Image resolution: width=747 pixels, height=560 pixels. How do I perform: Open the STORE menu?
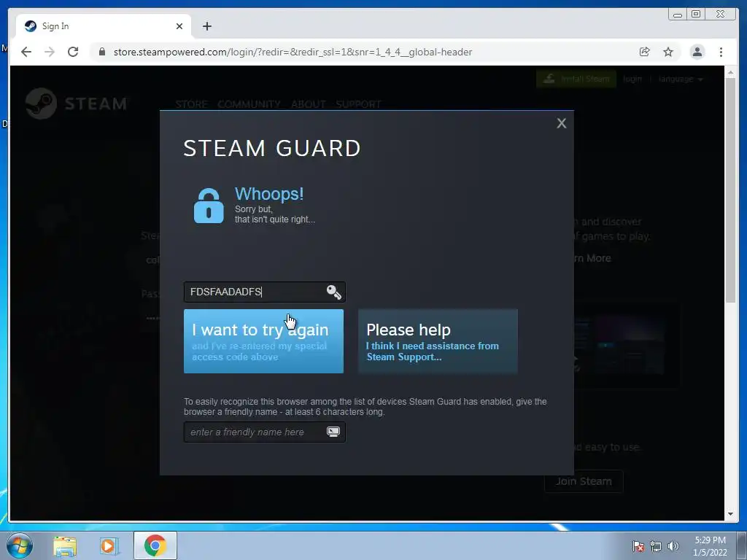point(192,104)
